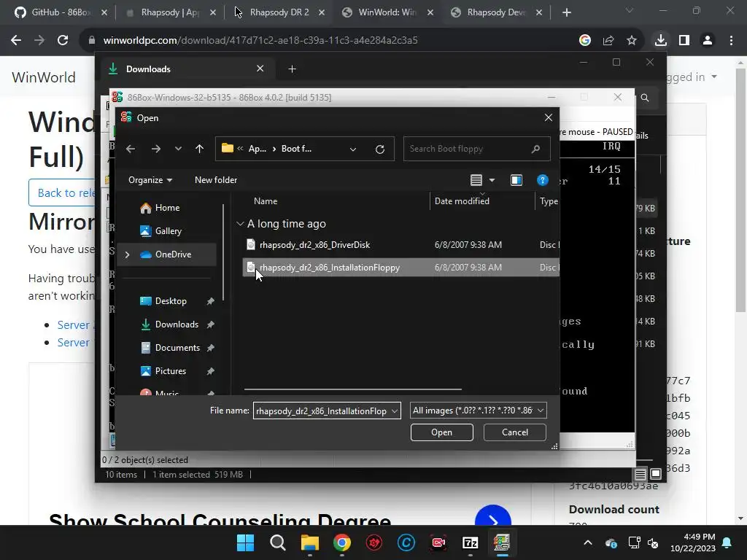Open recent locations chevron in Open dialog
This screenshot has width=747, height=560.
178,149
